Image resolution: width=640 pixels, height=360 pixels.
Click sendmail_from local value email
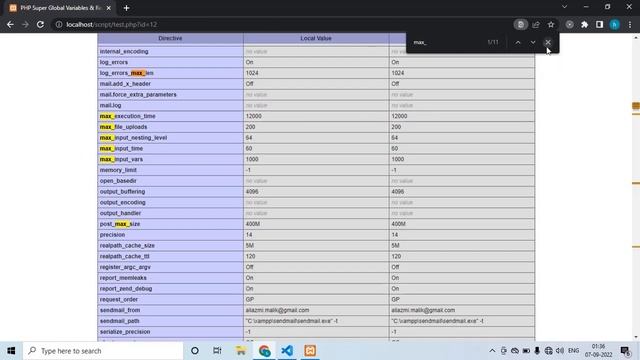pos(277,310)
